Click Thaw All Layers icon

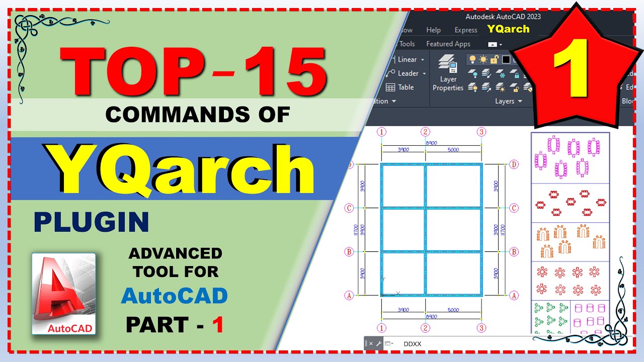pos(500,87)
